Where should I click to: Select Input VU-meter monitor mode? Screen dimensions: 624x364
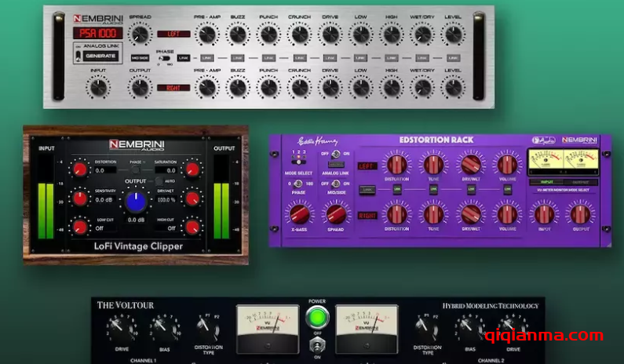coord(546,182)
